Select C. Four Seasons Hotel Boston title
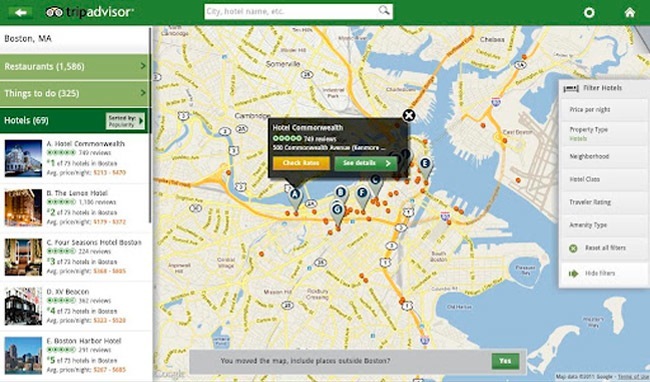Viewport: 650px width, 382px height. [94, 242]
